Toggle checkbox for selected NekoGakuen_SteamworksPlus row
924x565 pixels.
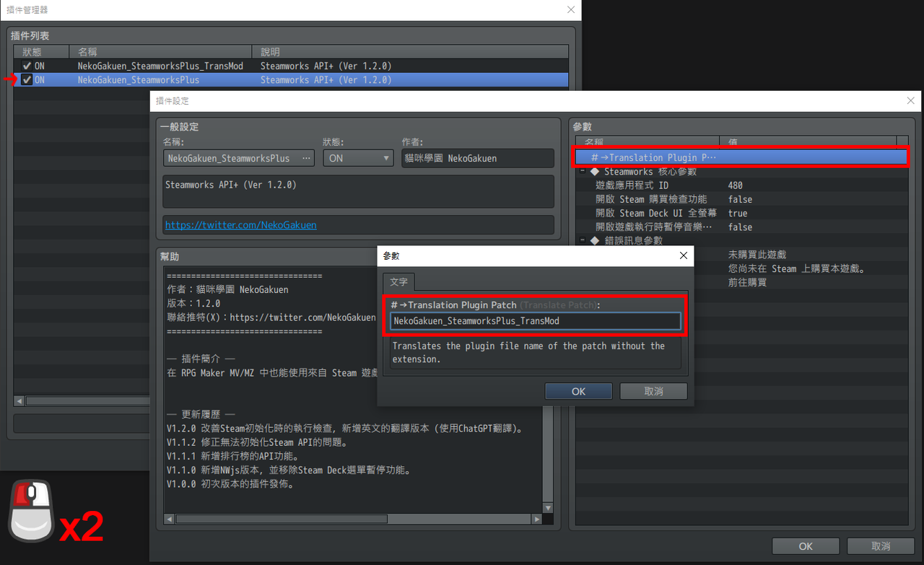pos(27,80)
